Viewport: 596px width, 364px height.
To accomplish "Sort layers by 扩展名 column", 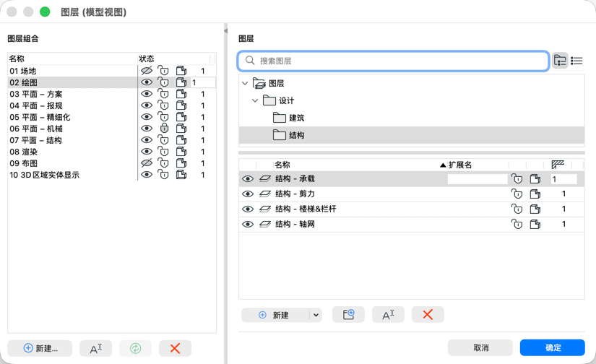I will tap(460, 165).
